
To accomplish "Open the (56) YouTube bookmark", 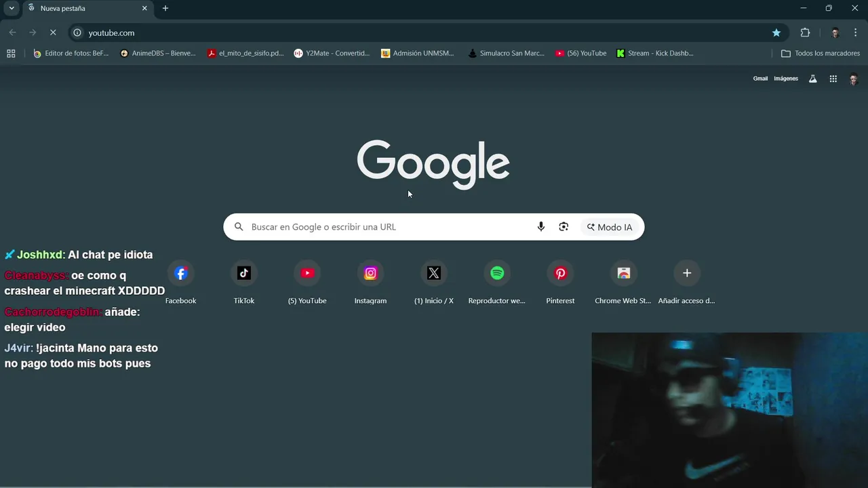I will click(581, 53).
